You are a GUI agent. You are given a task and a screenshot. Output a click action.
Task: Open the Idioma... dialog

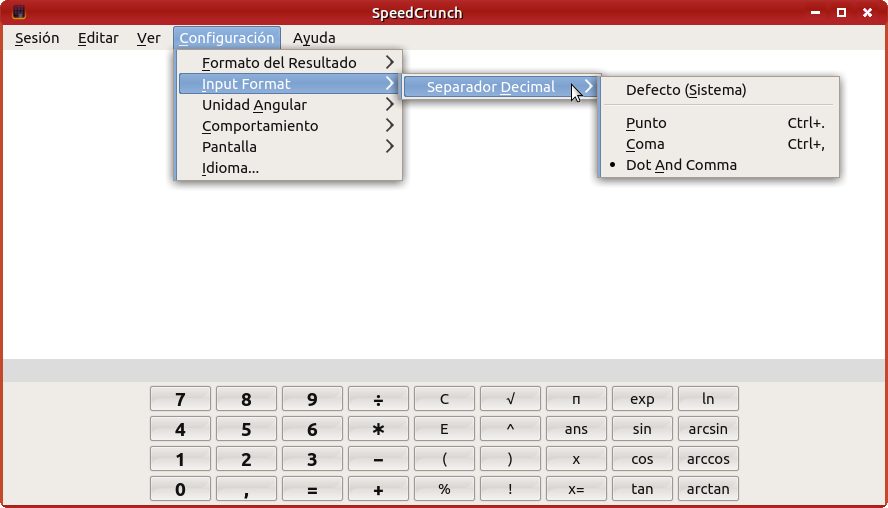[289, 168]
